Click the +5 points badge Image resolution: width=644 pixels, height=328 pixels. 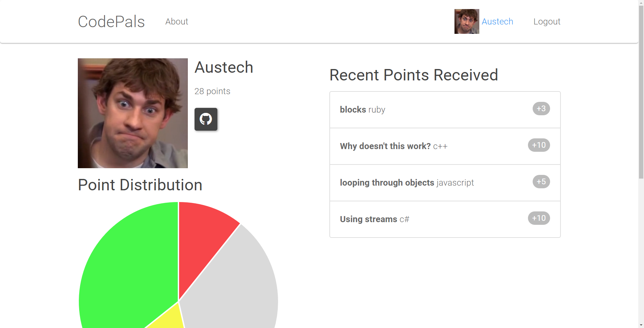541,182
